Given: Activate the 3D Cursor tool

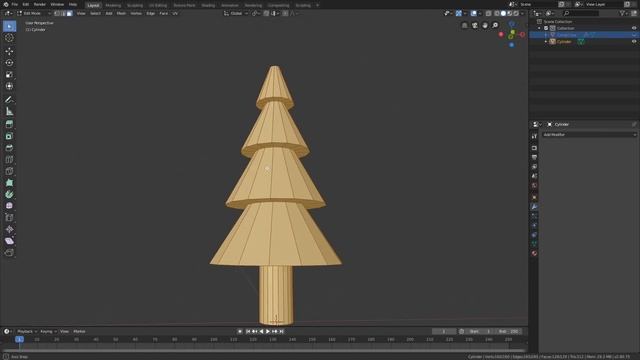Looking at the screenshot, I should [x=9, y=38].
